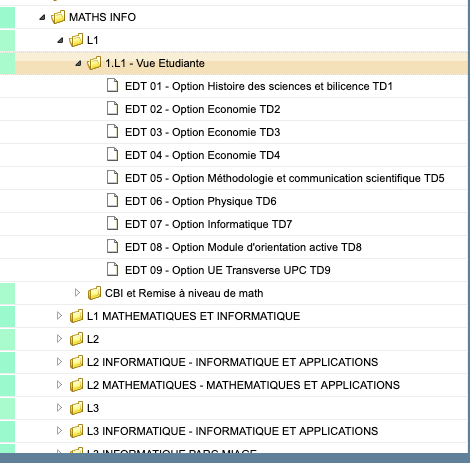Select EDT 05 Méthodologie et communication scientifique
Viewport: 470px width, 463px height.
[285, 178]
